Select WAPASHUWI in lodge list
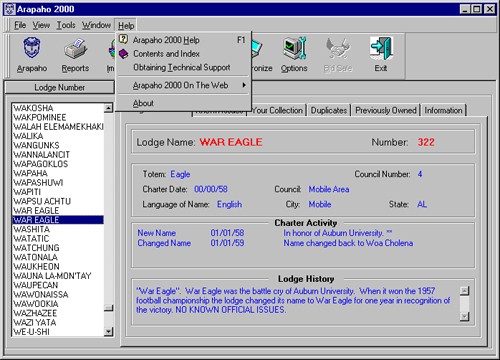500x360 pixels. click(x=58, y=183)
